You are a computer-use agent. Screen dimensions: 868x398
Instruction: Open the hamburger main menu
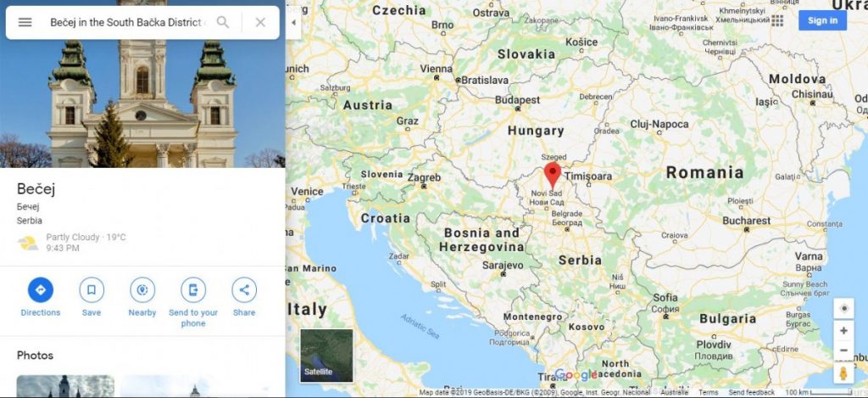(x=25, y=22)
